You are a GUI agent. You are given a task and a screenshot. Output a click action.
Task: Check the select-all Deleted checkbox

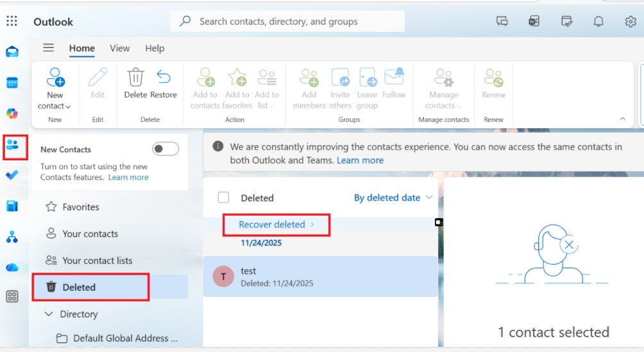point(223,197)
